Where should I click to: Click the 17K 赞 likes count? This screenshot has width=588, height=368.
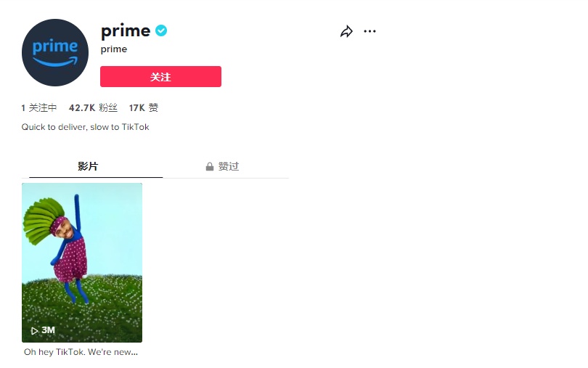(144, 108)
